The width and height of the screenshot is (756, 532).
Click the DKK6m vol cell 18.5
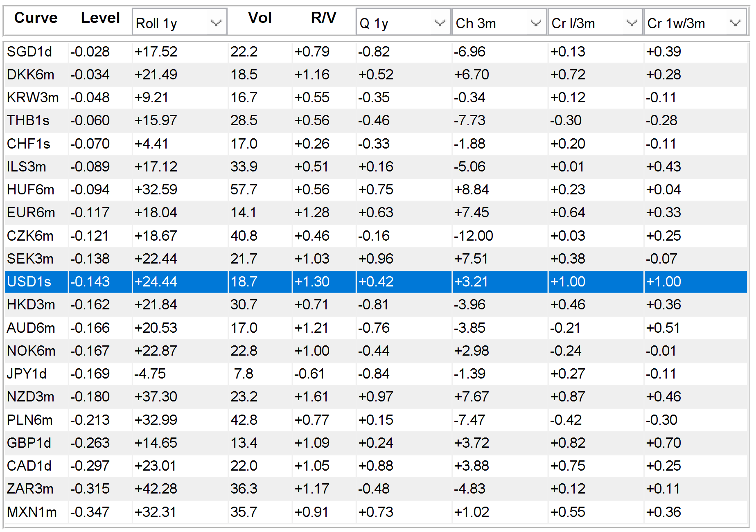point(244,74)
